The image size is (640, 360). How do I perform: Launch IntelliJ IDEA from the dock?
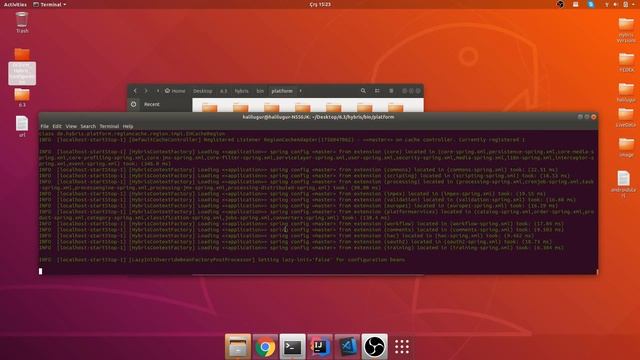click(320, 347)
